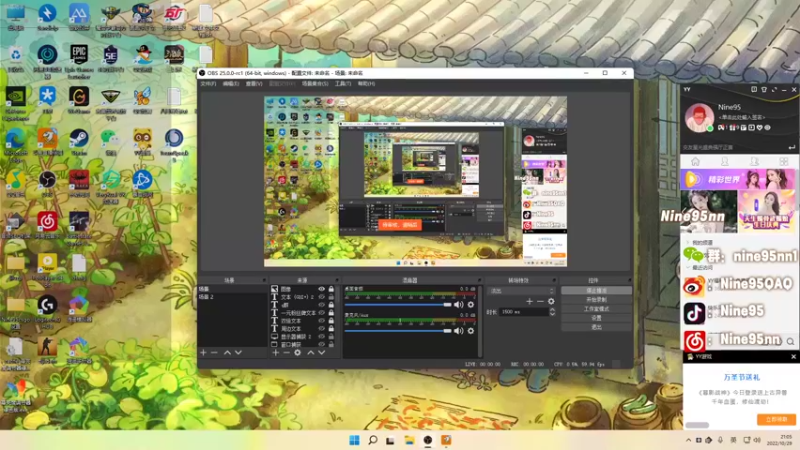Mute the desktop audio speaker icon
Viewport: 800px width, 450px height.
pos(459,305)
